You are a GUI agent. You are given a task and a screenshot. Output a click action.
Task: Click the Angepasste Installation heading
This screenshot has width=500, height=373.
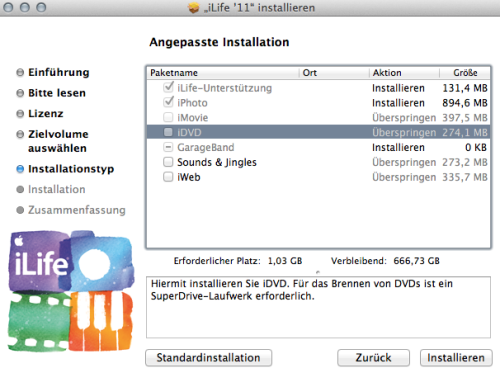(219, 42)
